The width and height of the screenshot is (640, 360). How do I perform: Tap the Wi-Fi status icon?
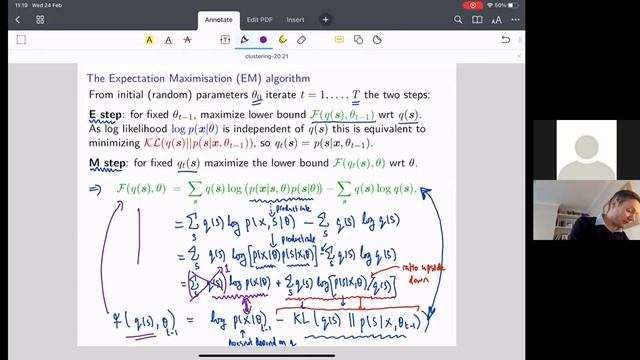(490, 5)
